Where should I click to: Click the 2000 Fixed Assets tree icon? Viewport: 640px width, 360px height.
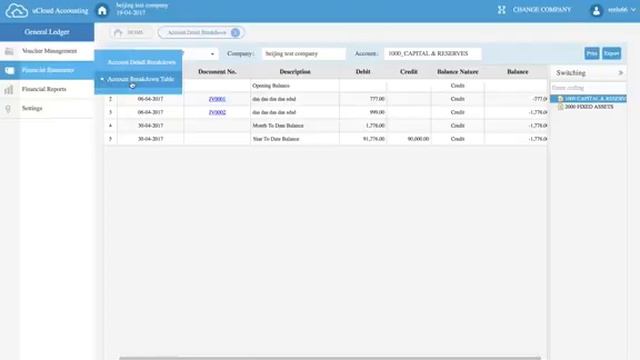tap(560, 107)
